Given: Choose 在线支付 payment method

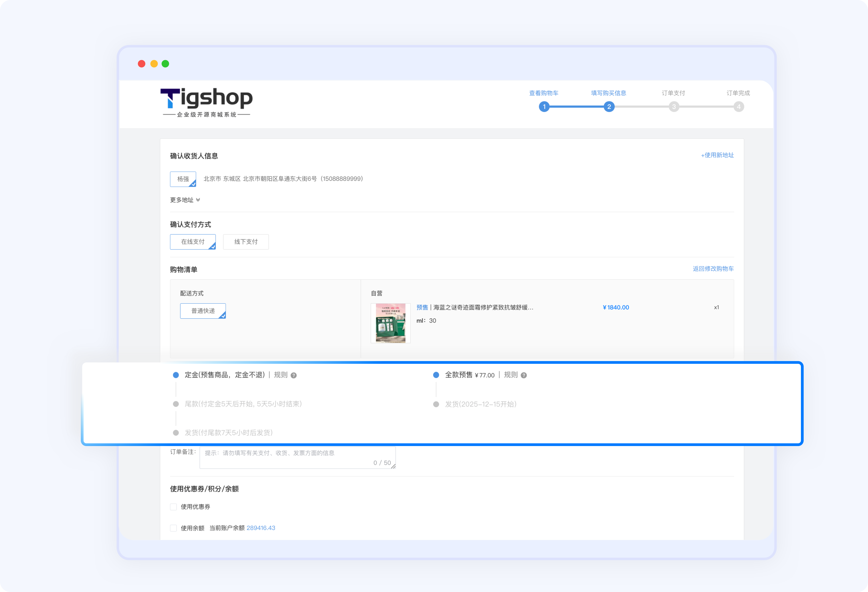Looking at the screenshot, I should 193,242.
